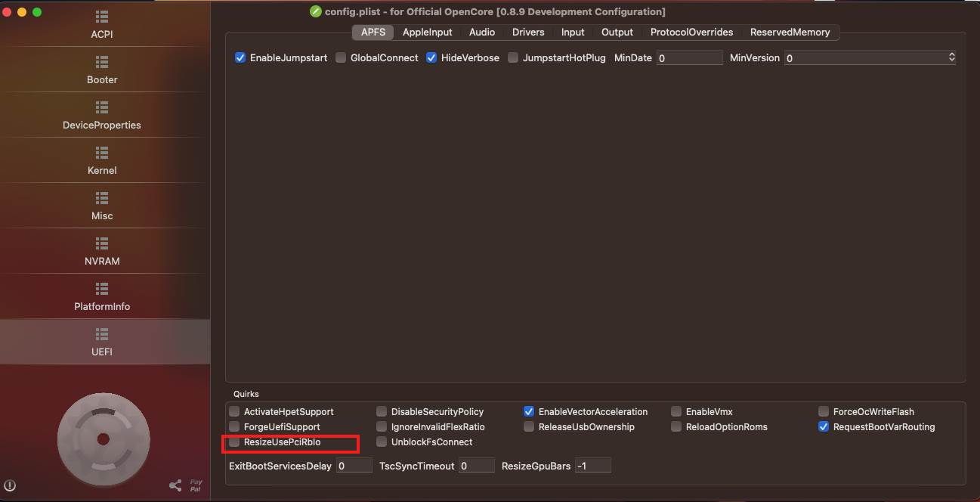
Task: Click the share icon at bottom left
Action: click(175, 485)
